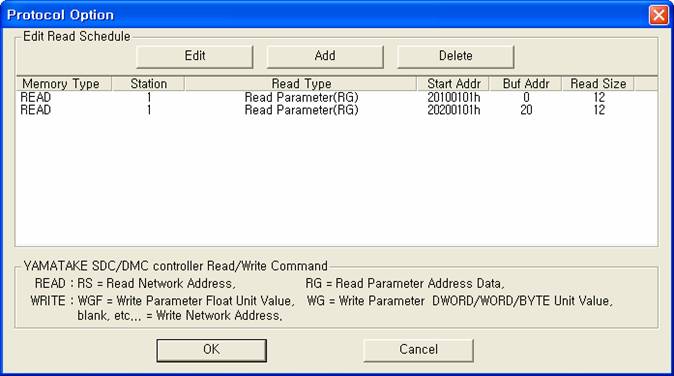Click the Buf Addr column header
674x376 pixels.
(526, 83)
